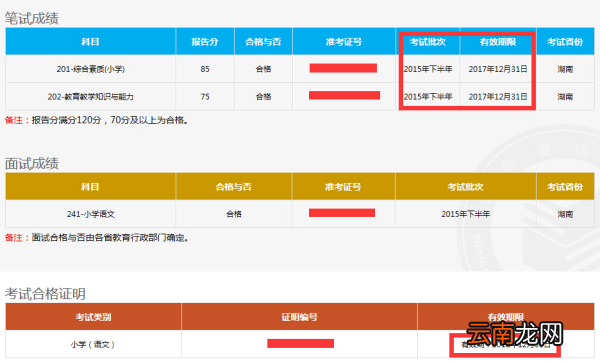
Task: Click 湖南 in the 201-综合素质 row
Action: pyautogui.click(x=565, y=69)
